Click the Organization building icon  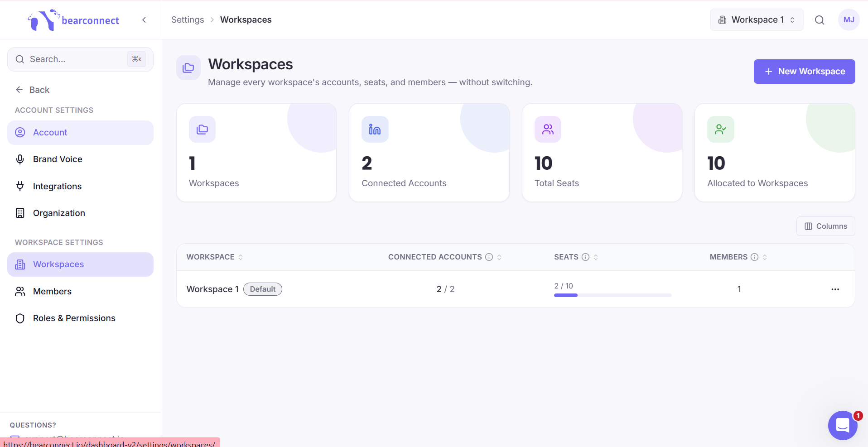(20, 213)
